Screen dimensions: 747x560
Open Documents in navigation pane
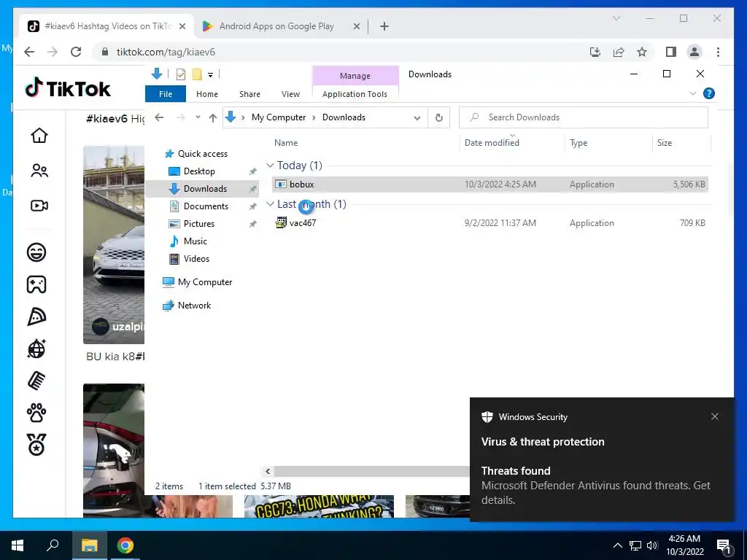point(205,206)
